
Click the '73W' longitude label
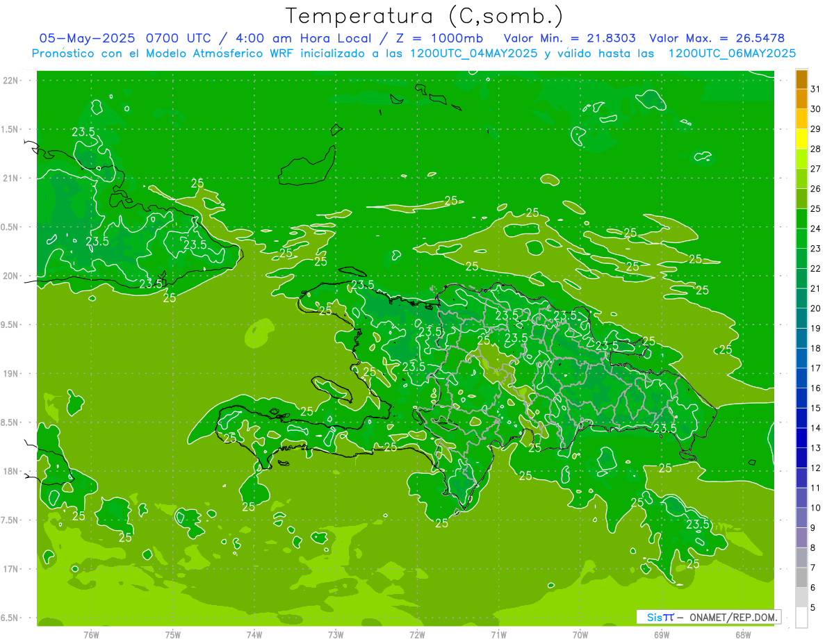coord(336,634)
